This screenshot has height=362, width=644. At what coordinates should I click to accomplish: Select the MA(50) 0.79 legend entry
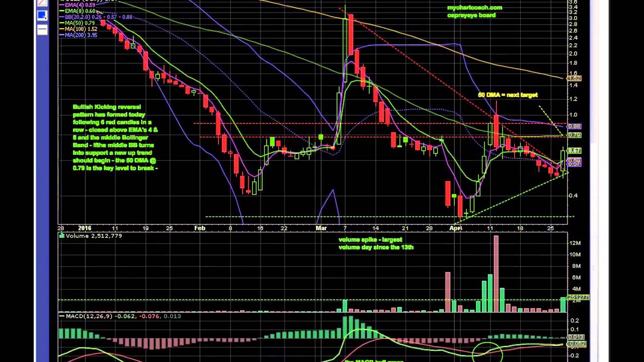tap(77, 23)
